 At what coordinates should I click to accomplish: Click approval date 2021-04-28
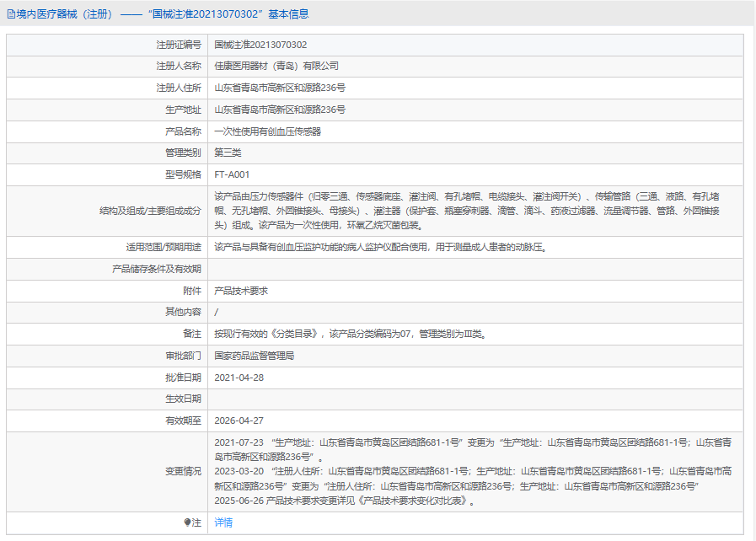point(239,378)
